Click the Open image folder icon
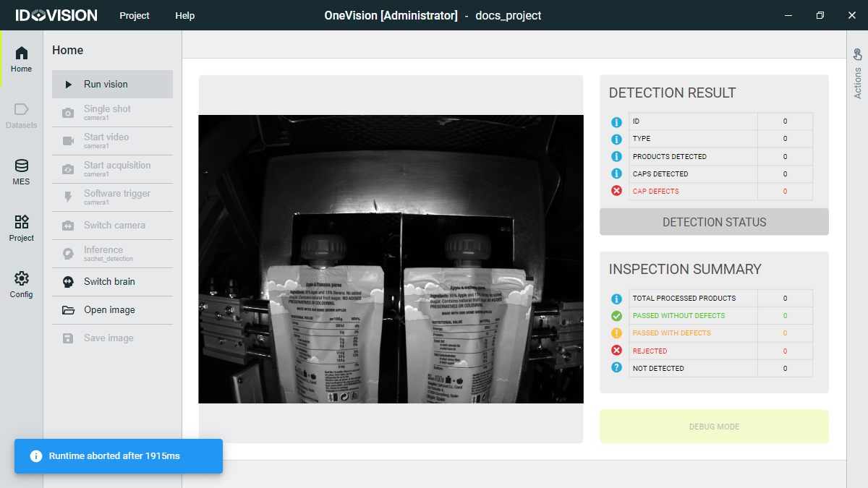Screen dimensions: 868x488 (x=68, y=310)
